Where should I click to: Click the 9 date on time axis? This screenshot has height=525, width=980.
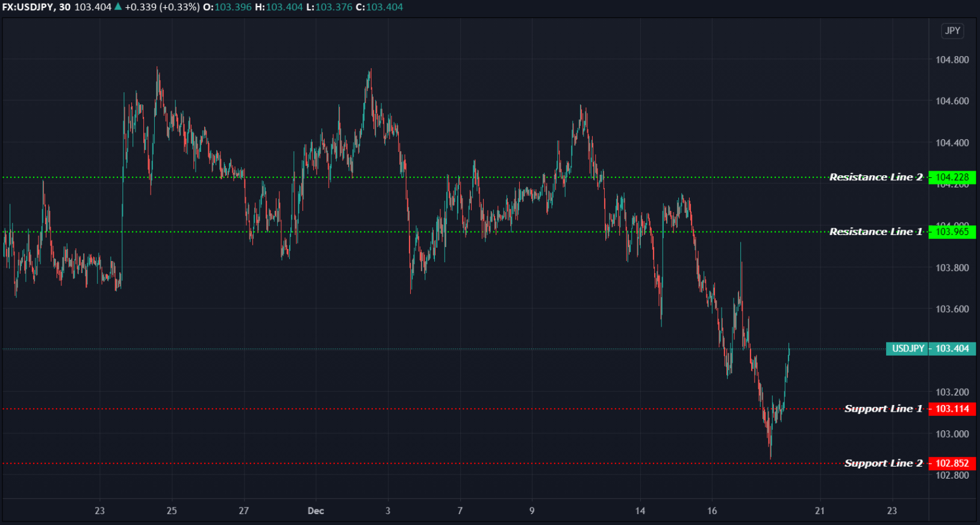pyautogui.click(x=532, y=511)
